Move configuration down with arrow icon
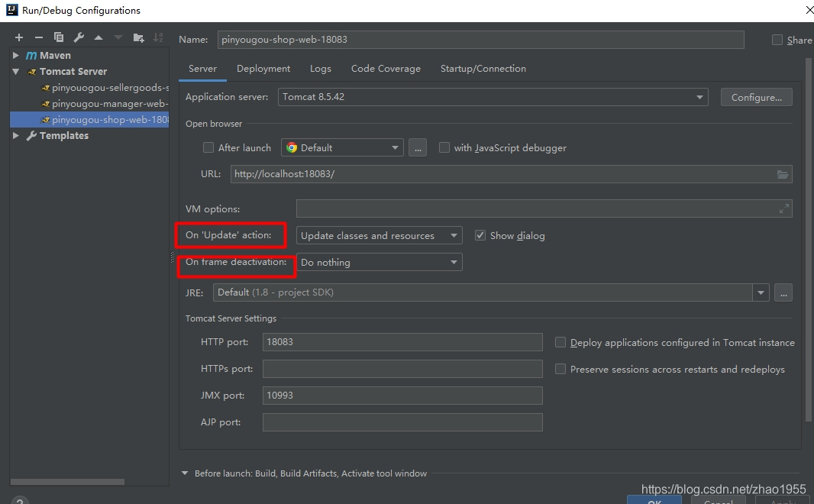Image resolution: width=814 pixels, height=504 pixels. 118,37
